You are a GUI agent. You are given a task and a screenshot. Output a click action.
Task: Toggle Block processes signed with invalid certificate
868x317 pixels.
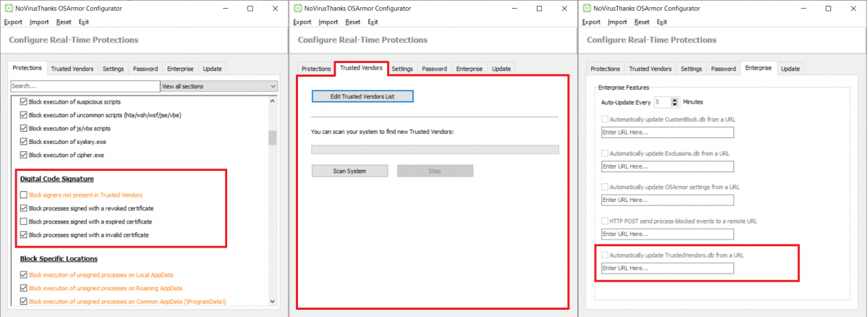coord(24,234)
